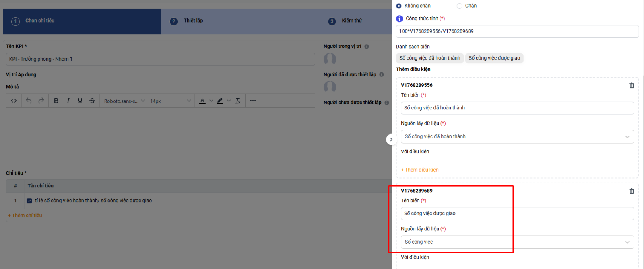Click the undo arrow in editor toolbar

pyautogui.click(x=29, y=101)
